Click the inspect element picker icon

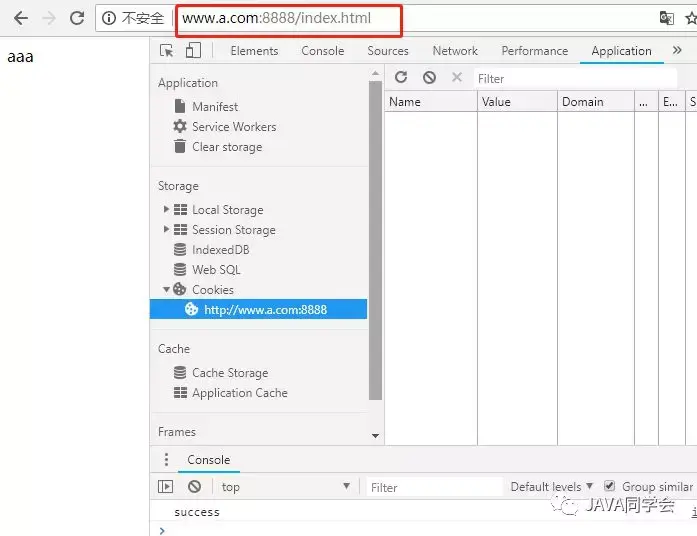tap(167, 51)
